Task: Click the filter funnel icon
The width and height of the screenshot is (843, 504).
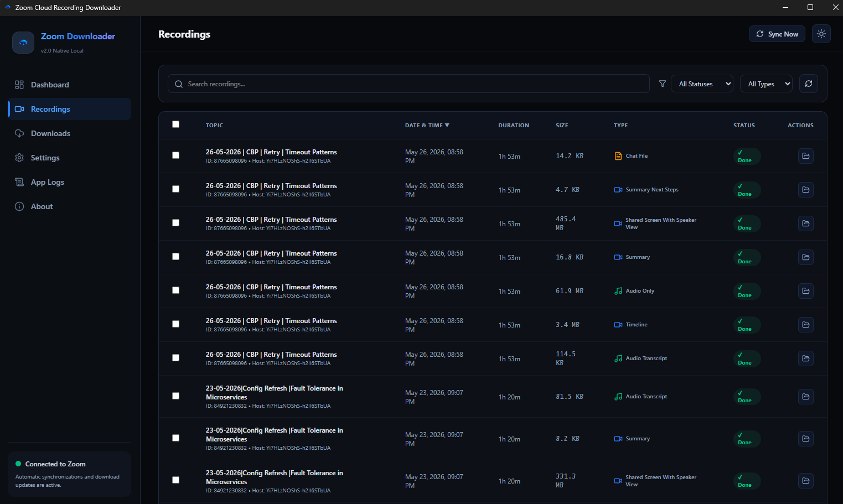Action: (x=662, y=84)
